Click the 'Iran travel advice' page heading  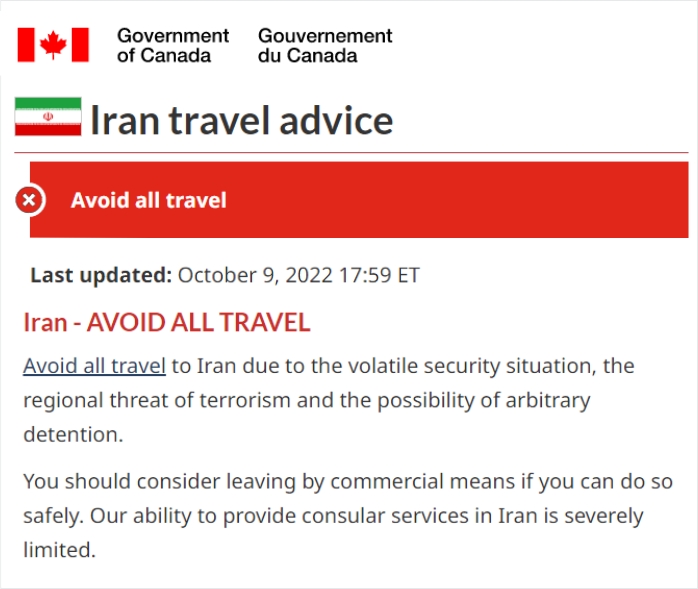[241, 120]
